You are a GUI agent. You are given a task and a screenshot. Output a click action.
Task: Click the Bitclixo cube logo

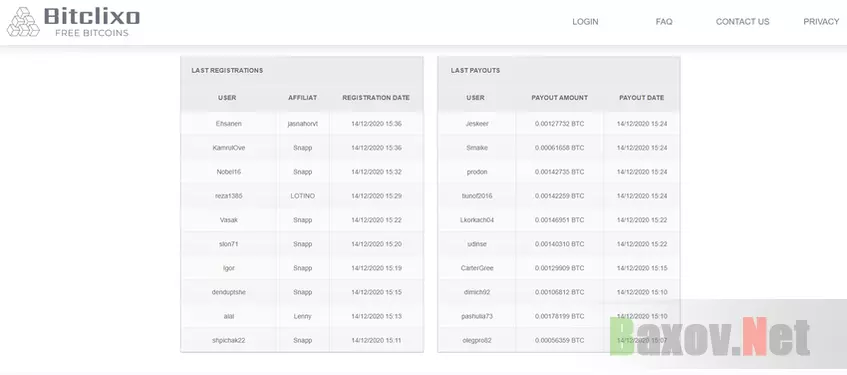coord(23,22)
